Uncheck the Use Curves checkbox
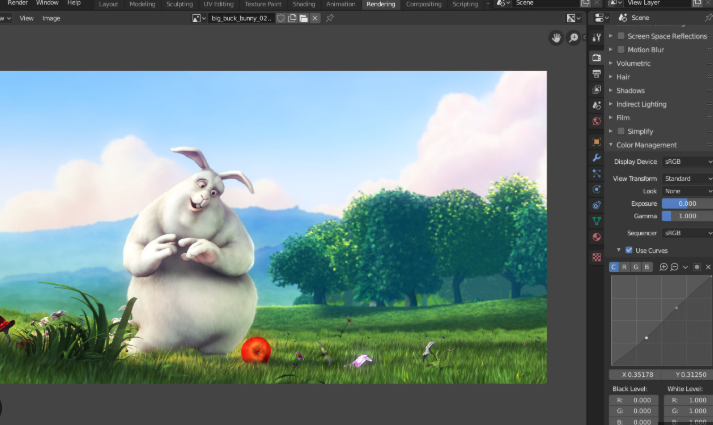 tap(629, 250)
